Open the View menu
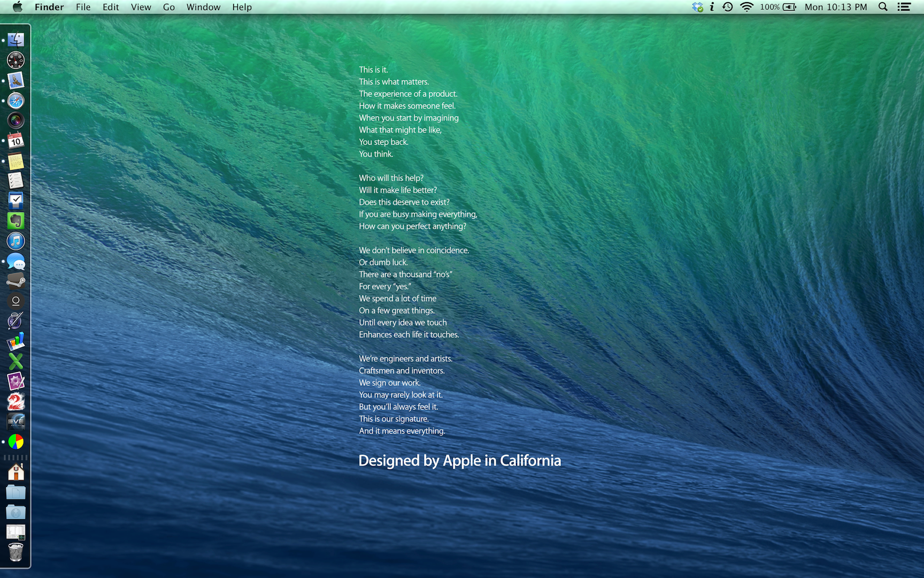The height and width of the screenshot is (578, 924). tap(141, 7)
